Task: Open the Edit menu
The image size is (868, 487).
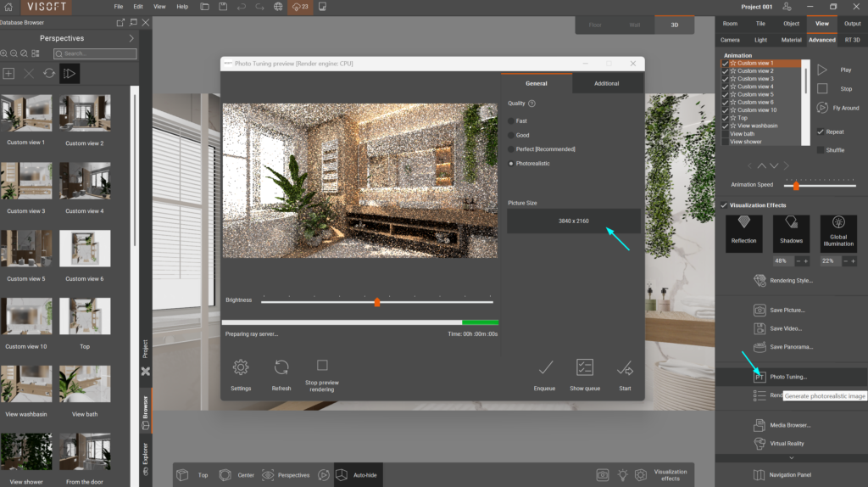Action: pyautogui.click(x=138, y=7)
